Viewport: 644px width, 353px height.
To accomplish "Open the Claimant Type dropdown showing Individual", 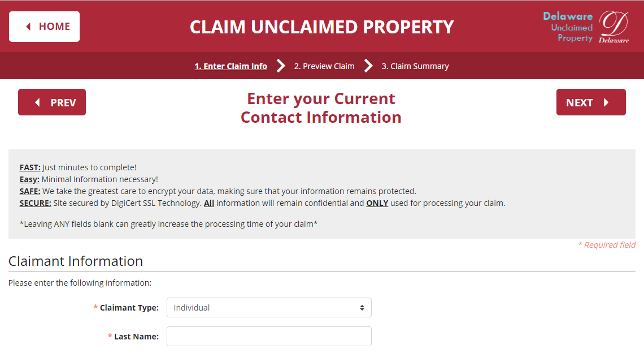I will coord(269,308).
